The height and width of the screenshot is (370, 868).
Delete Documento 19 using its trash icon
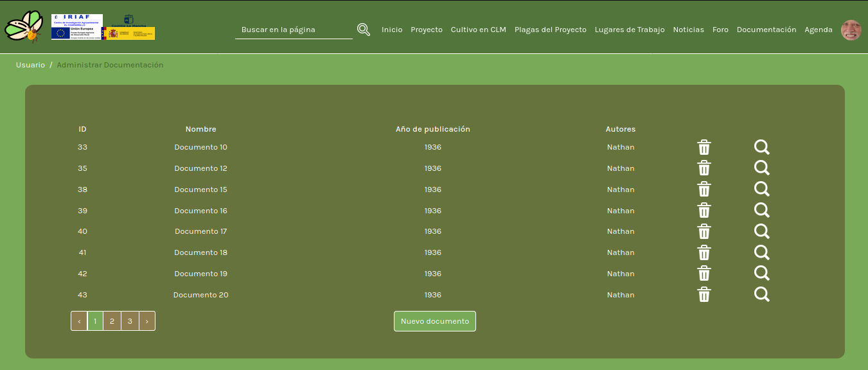click(704, 274)
